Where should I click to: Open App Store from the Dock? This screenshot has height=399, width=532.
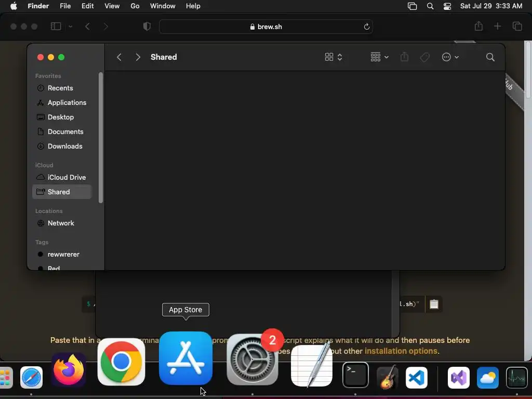click(185, 358)
